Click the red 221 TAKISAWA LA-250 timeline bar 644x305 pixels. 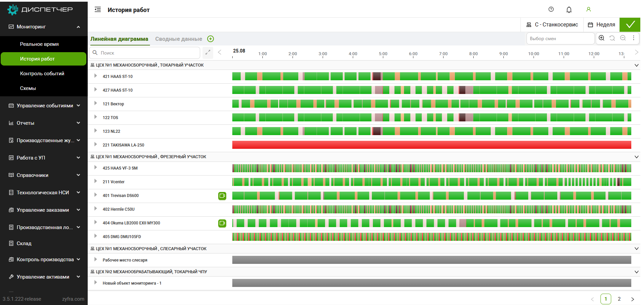pyautogui.click(x=431, y=145)
